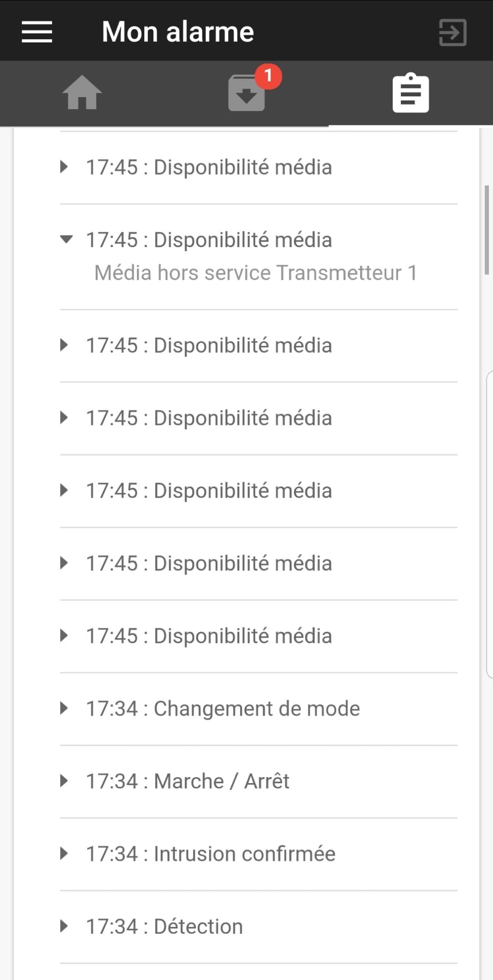The height and width of the screenshot is (980, 493).
Task: Click the expanded 17:45 Disponibilité média label
Action: (x=209, y=240)
